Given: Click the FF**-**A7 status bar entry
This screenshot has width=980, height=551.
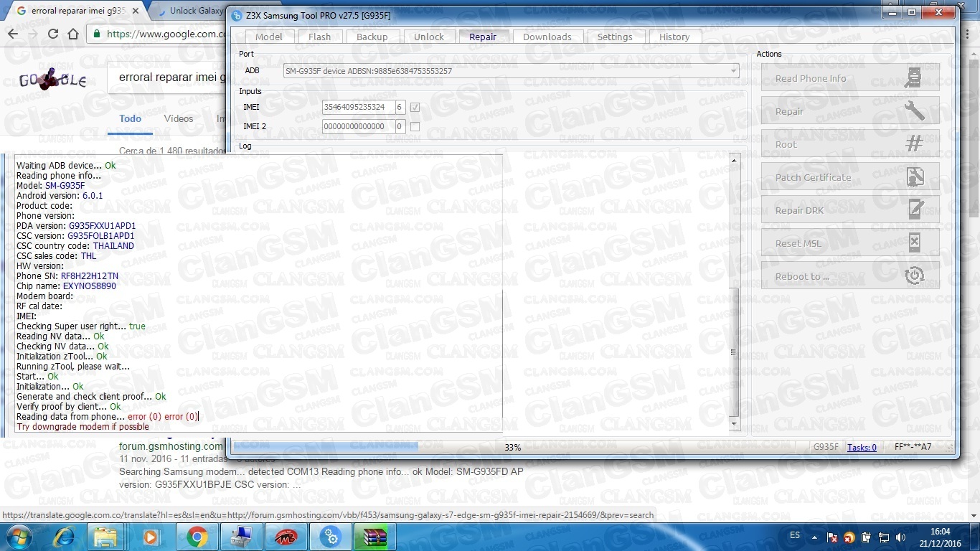Looking at the screenshot, I should pos(913,447).
